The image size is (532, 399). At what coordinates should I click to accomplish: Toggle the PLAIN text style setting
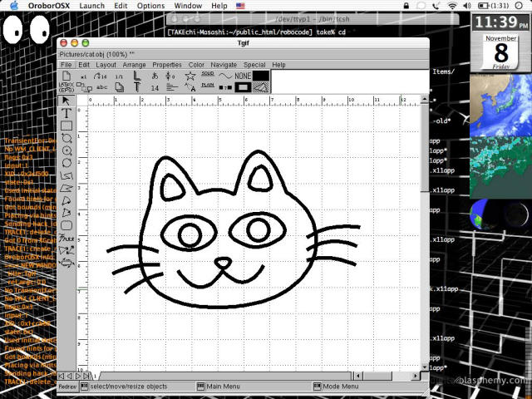[208, 86]
